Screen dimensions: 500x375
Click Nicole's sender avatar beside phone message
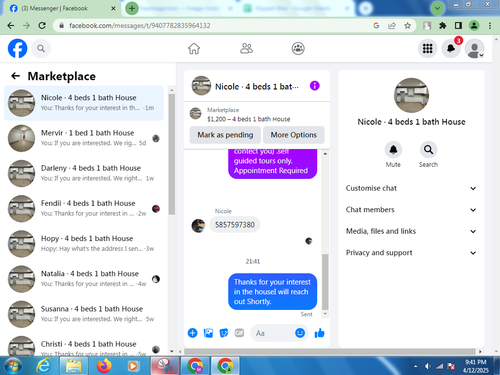pyautogui.click(x=198, y=226)
